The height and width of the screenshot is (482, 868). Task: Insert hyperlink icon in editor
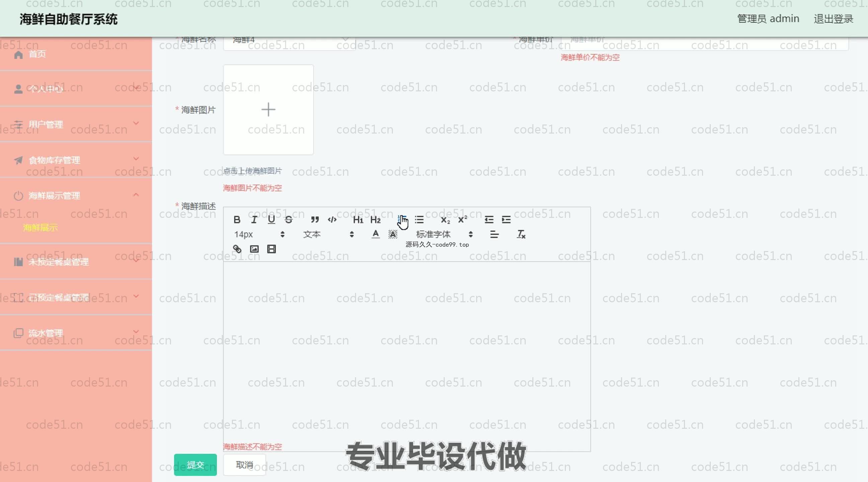[237, 249]
